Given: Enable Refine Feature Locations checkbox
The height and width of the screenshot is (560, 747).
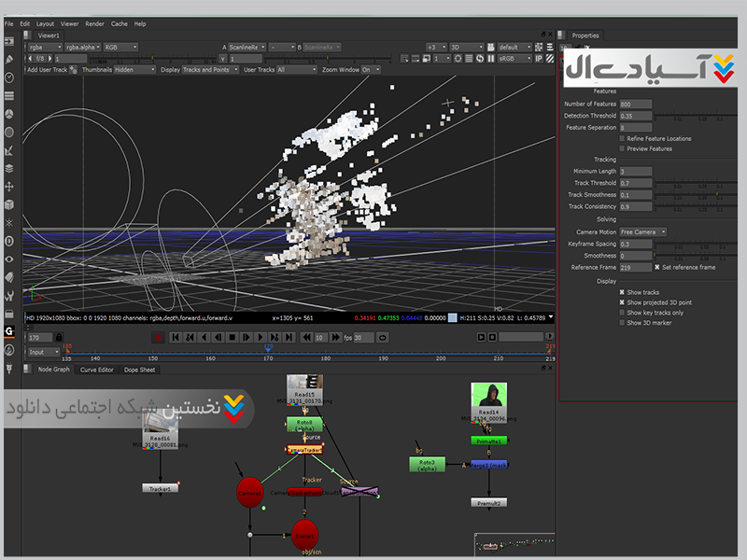Looking at the screenshot, I should tap(622, 138).
